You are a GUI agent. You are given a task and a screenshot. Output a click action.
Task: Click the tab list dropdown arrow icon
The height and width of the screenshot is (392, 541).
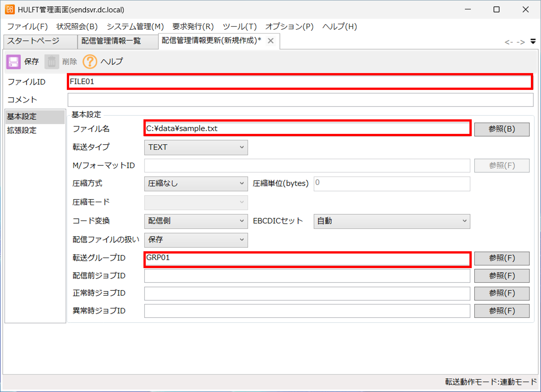(x=533, y=42)
